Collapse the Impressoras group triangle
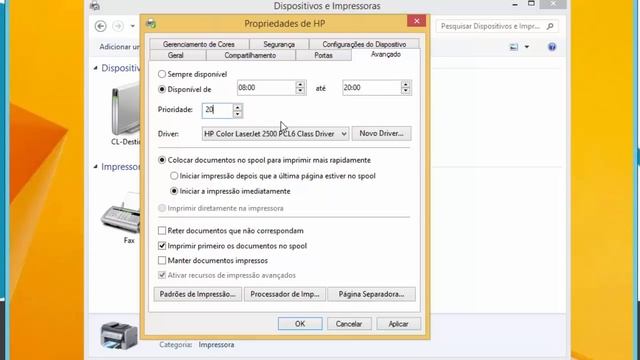This screenshot has height=360, width=640. [96, 167]
